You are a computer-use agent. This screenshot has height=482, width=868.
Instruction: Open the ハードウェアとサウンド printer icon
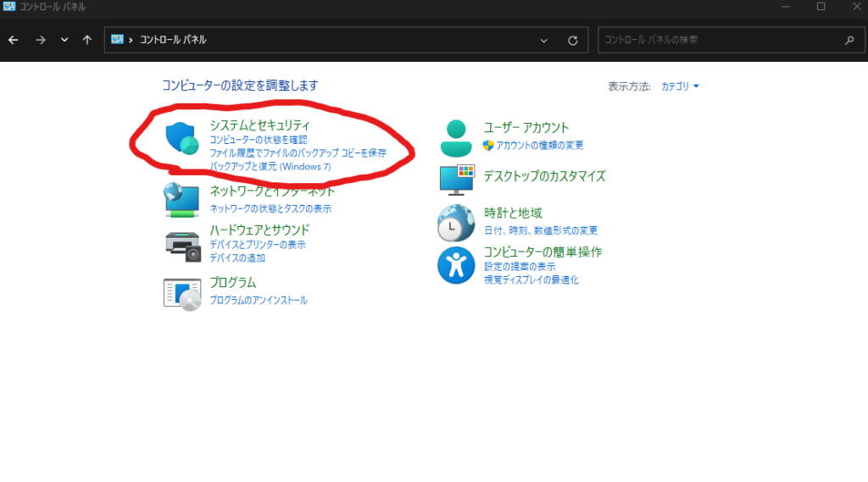coord(183,247)
